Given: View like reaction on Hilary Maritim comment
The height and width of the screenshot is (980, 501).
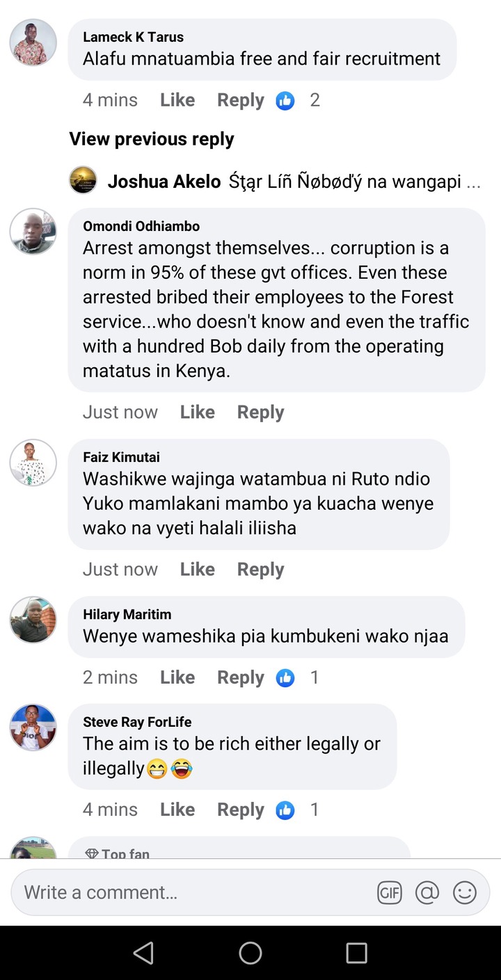Looking at the screenshot, I should [x=298, y=677].
